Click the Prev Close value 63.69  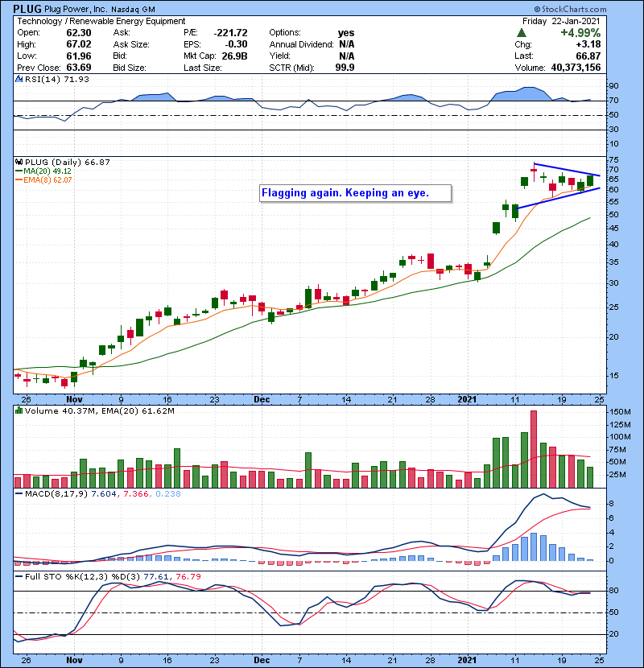pyautogui.click(x=79, y=68)
